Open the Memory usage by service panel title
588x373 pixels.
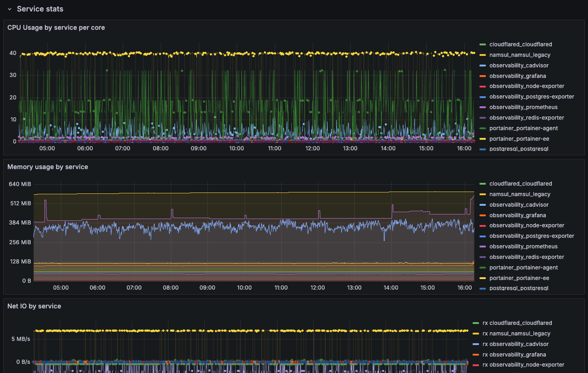48,167
